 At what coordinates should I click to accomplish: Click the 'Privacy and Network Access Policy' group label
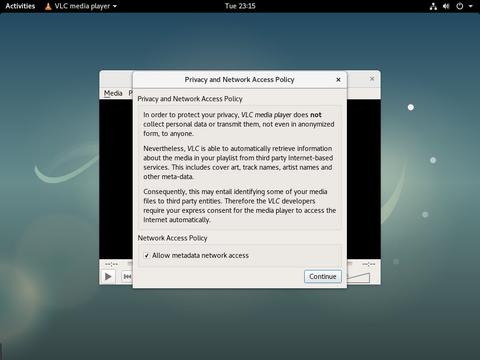coord(190,99)
